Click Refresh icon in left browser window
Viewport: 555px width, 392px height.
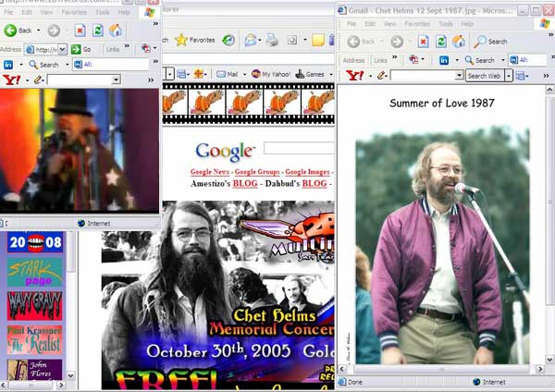pyautogui.click(x=98, y=31)
